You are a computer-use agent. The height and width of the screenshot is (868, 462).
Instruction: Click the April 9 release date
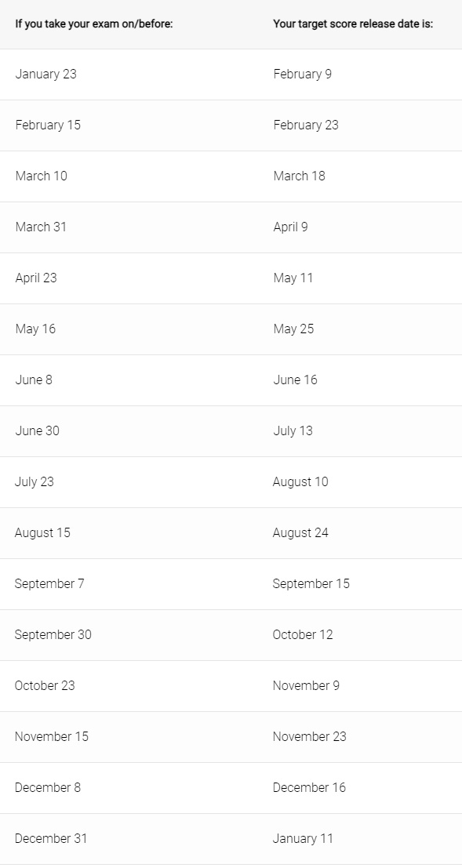[x=290, y=227]
